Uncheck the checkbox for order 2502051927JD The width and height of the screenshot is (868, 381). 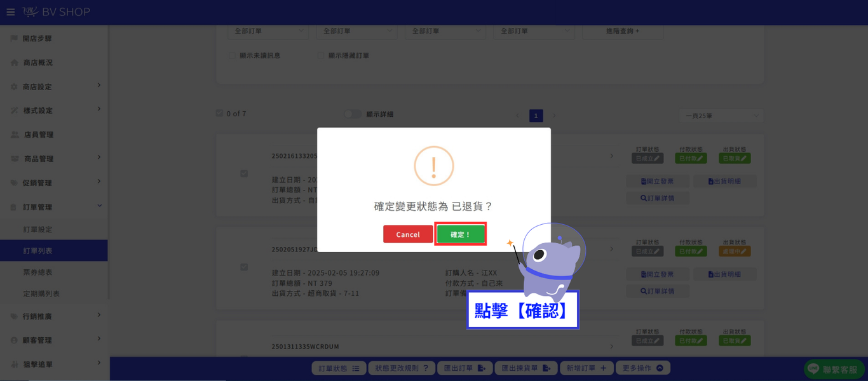(244, 267)
